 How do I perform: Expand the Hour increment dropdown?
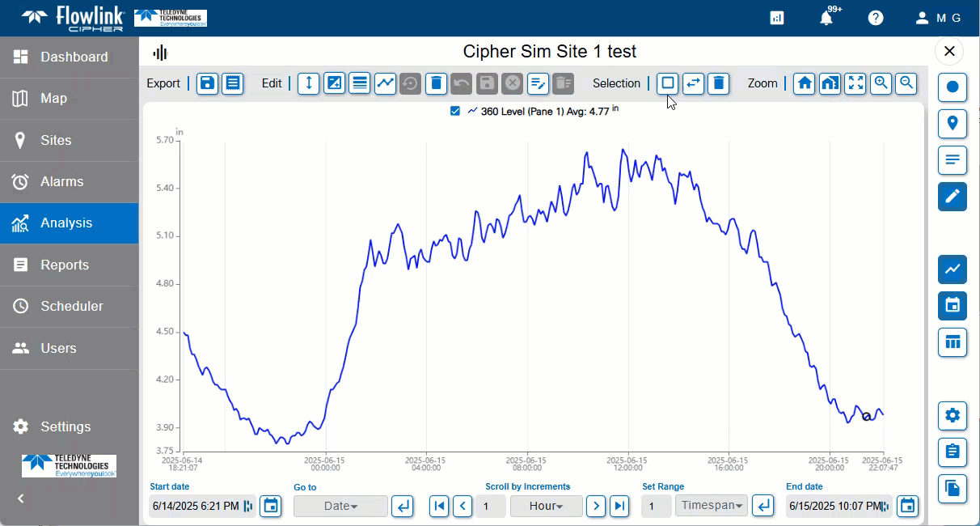(x=546, y=507)
